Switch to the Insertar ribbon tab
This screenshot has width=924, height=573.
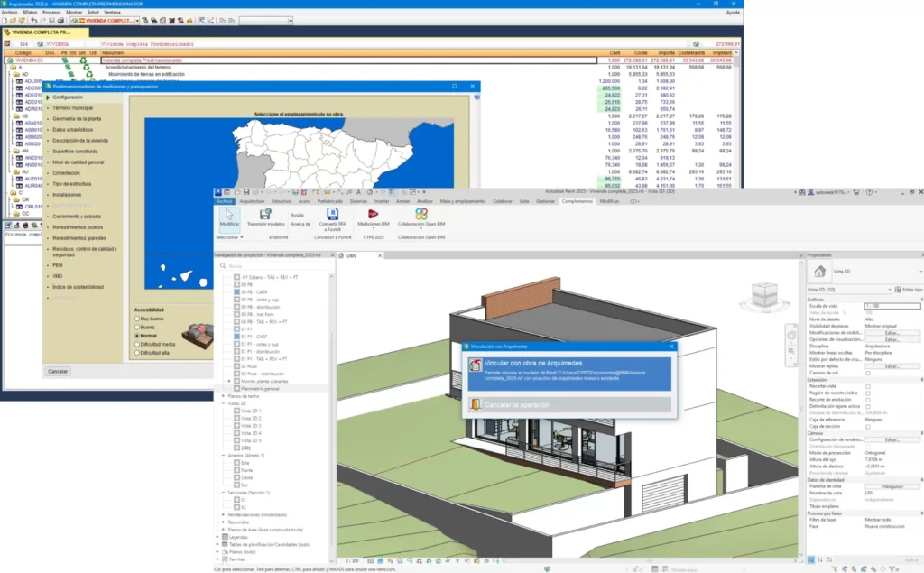(x=382, y=201)
